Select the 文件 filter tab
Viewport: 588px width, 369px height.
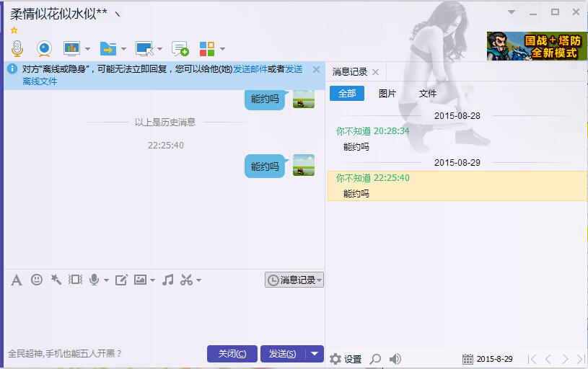(x=428, y=93)
